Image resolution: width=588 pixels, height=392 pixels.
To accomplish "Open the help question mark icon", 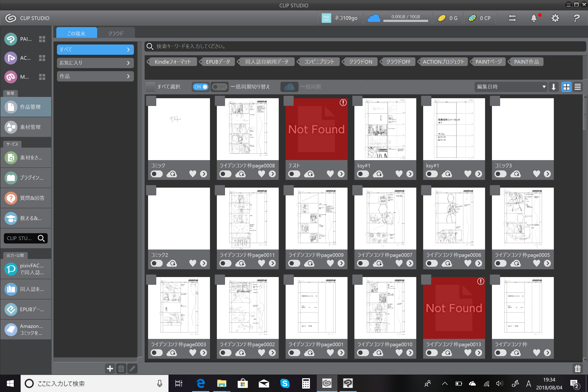I will [x=576, y=18].
